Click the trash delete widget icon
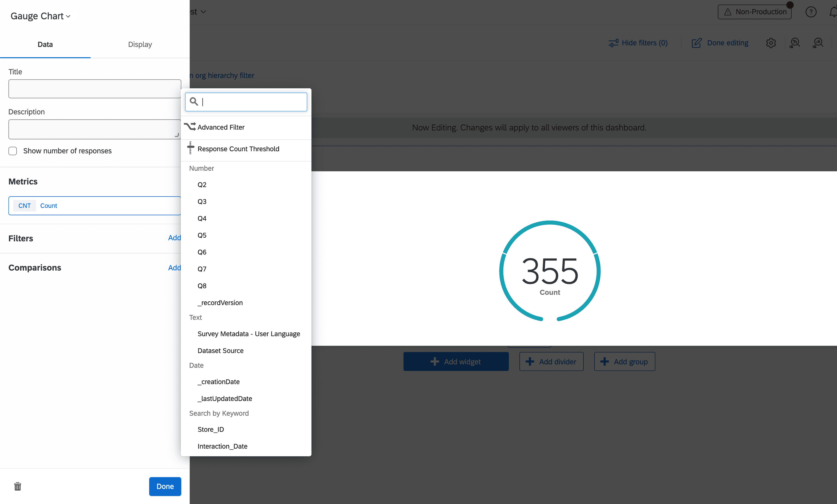 17,486
